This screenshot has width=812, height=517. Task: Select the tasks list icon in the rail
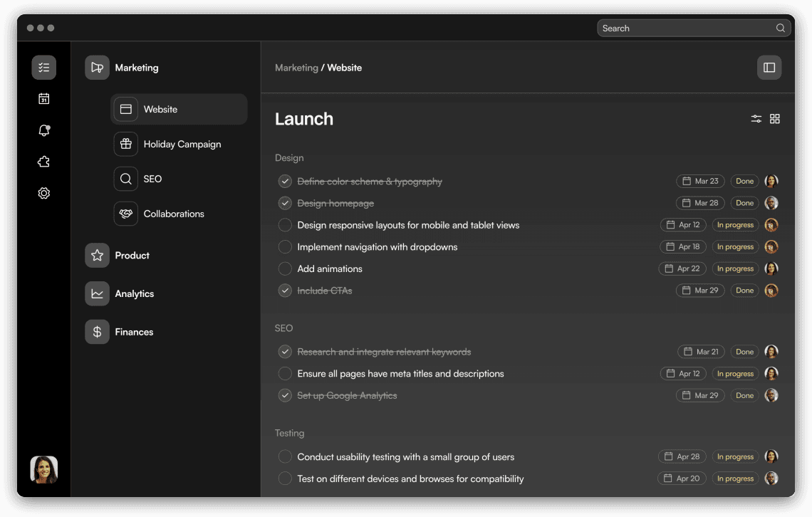click(x=43, y=67)
